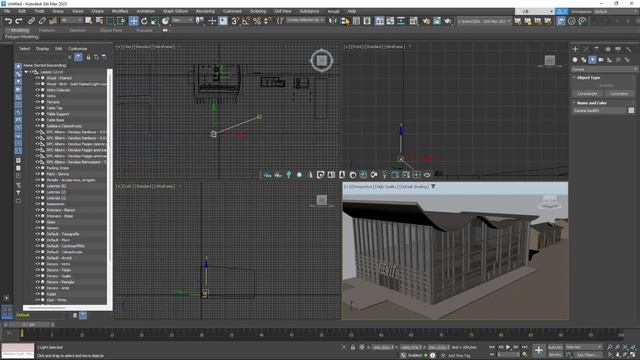Image resolution: width=640 pixels, height=360 pixels.
Task: Click the Maximize Viewport toggle icon
Action: click(x=633, y=355)
